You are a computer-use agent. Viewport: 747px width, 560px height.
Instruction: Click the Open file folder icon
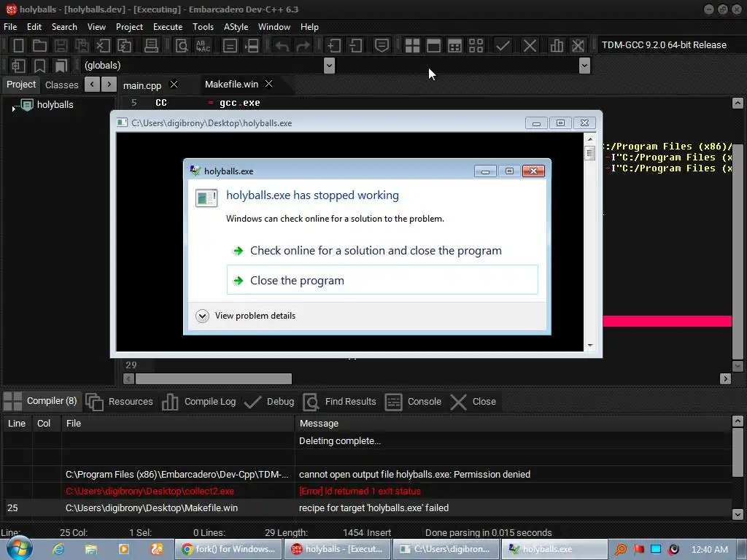coord(39,46)
